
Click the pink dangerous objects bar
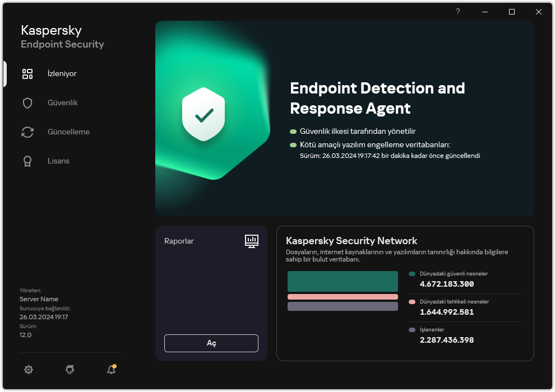343,297
